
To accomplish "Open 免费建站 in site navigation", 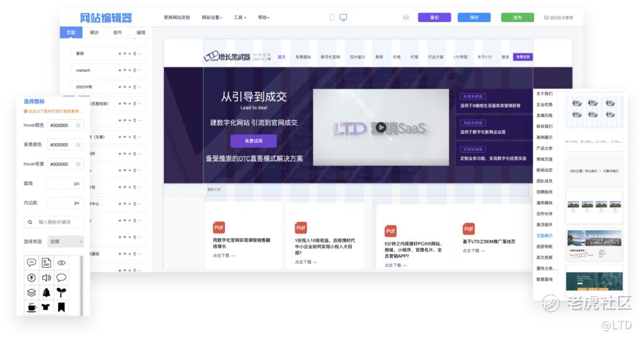I will click(x=303, y=57).
